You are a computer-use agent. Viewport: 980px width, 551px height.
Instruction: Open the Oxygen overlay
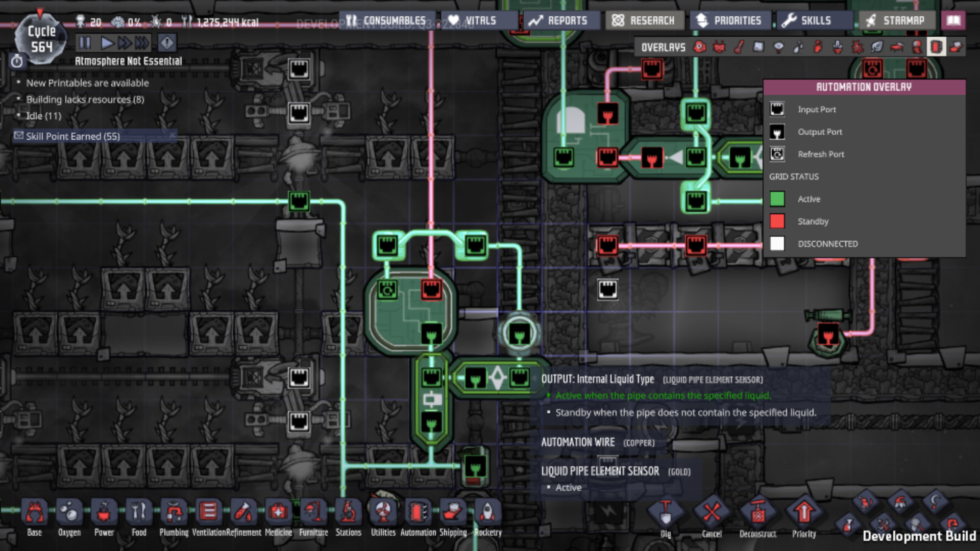(700, 47)
